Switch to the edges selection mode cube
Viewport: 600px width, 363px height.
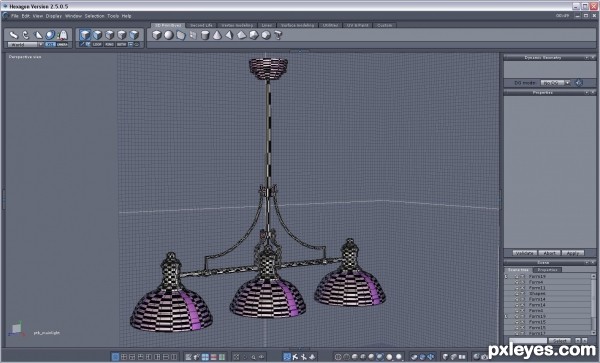pos(110,35)
